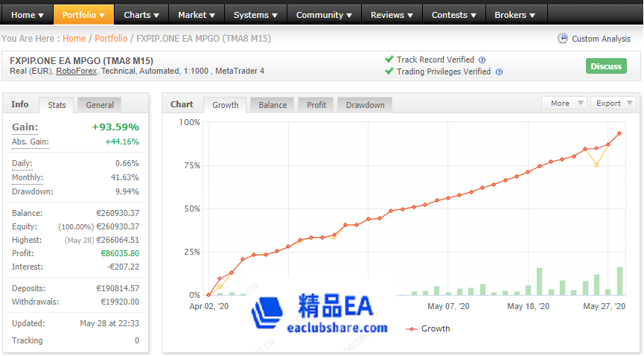Click the first growth point at Apr 02

coord(208,295)
